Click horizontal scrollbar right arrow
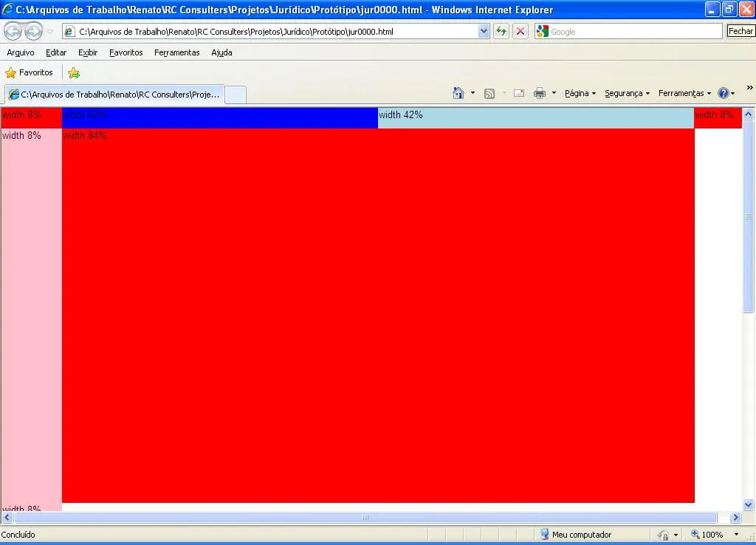This screenshot has height=545, width=756. [735, 518]
